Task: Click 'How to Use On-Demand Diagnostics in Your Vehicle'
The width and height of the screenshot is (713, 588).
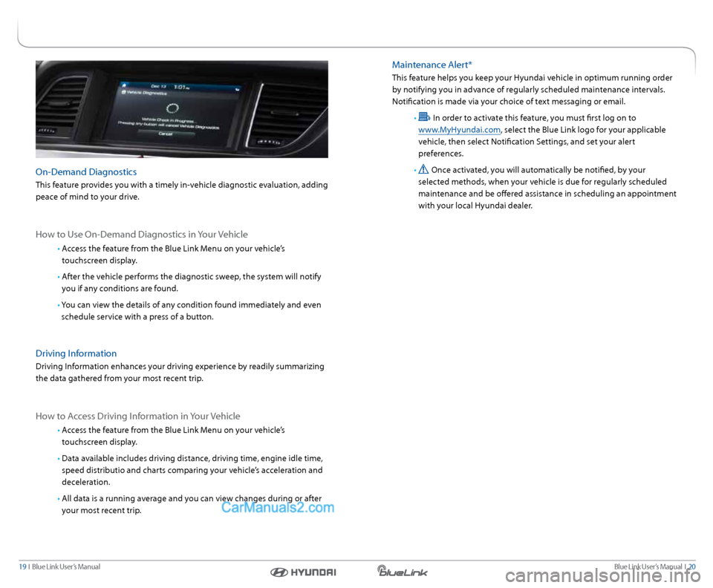Action: tap(141, 235)
